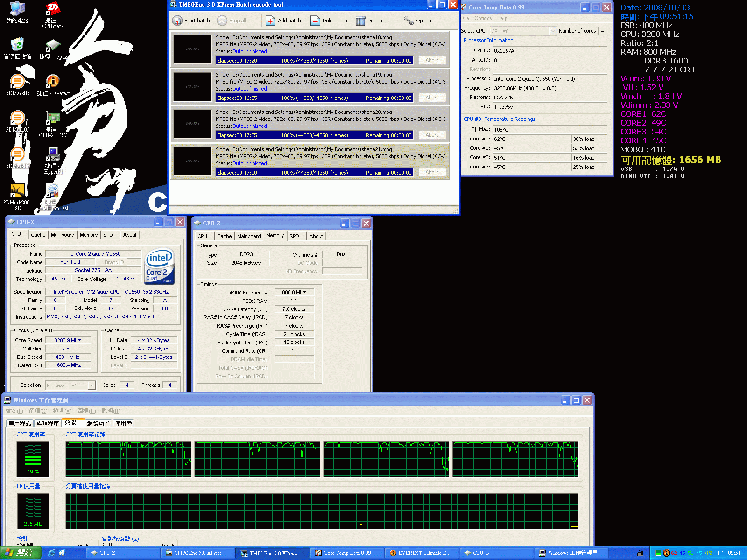Switch to About tab in left CPU-Z
Viewport: 747px width, 560px height.
pyautogui.click(x=130, y=235)
